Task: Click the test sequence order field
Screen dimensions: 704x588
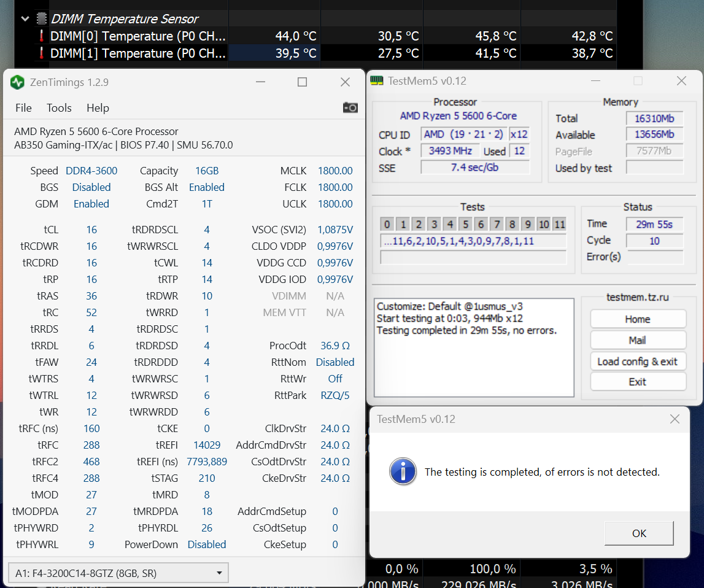Action: pyautogui.click(x=473, y=241)
